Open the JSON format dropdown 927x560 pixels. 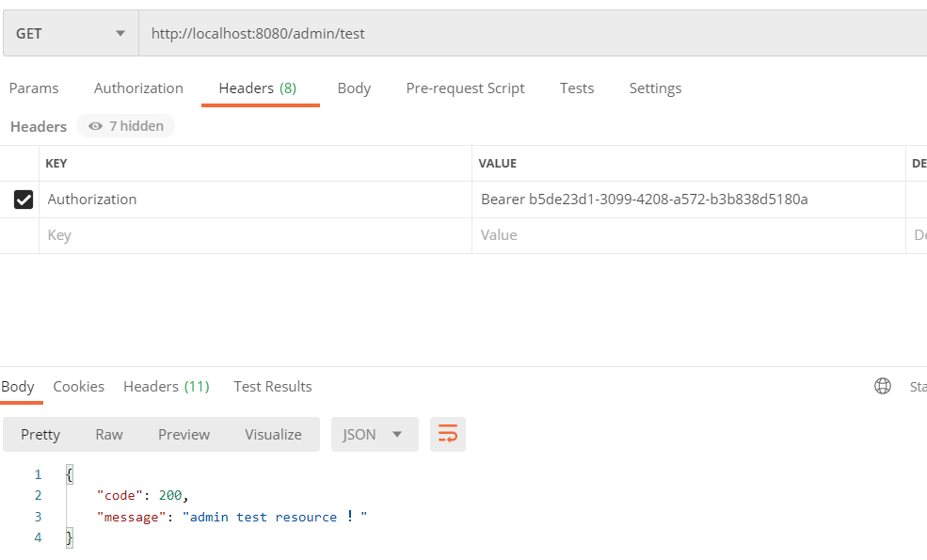click(375, 434)
